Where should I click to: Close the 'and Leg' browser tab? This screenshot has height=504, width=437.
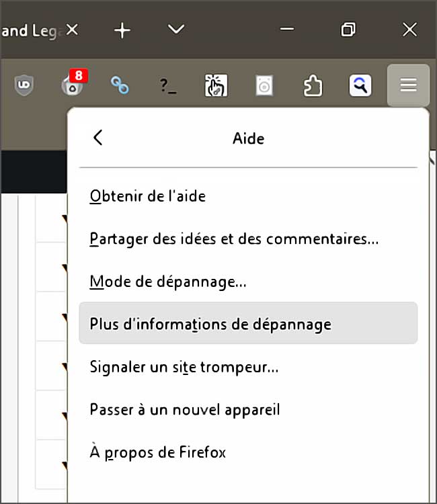(72, 30)
